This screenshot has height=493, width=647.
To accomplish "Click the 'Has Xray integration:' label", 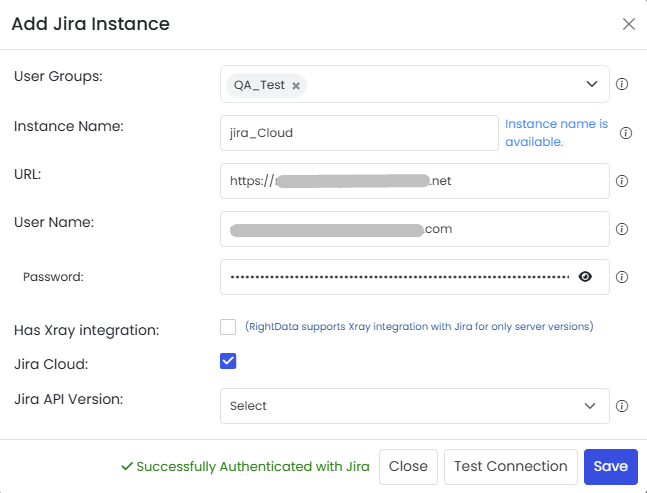I will pos(87,330).
